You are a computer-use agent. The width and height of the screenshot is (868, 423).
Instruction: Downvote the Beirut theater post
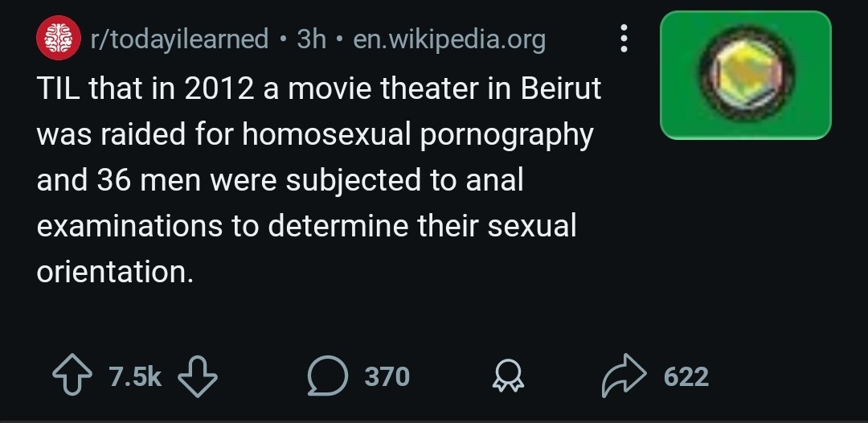pos(197,376)
